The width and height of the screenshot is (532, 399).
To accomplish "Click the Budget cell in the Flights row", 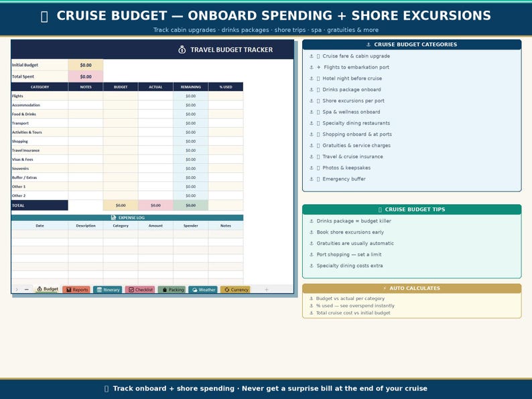I will click(121, 96).
